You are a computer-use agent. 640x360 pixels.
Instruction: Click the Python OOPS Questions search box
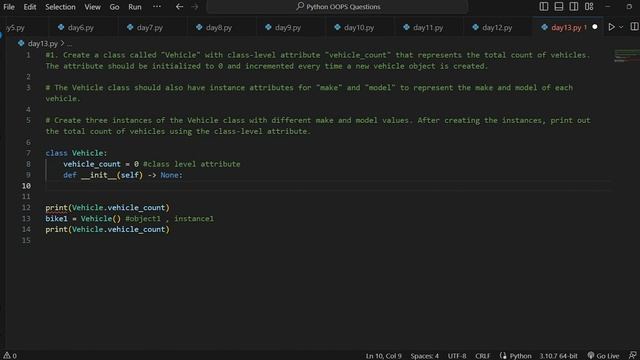coord(338,7)
